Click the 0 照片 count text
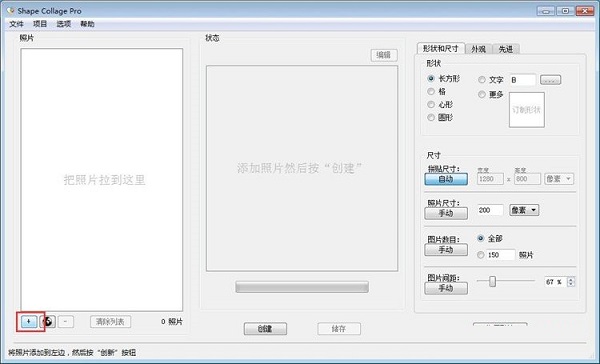The width and height of the screenshot is (600, 364). [x=171, y=322]
